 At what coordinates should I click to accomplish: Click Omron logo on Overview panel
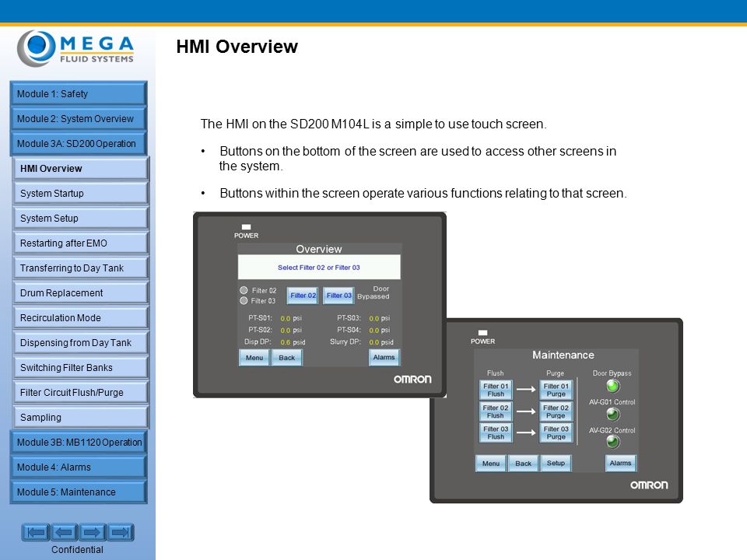[x=412, y=379]
